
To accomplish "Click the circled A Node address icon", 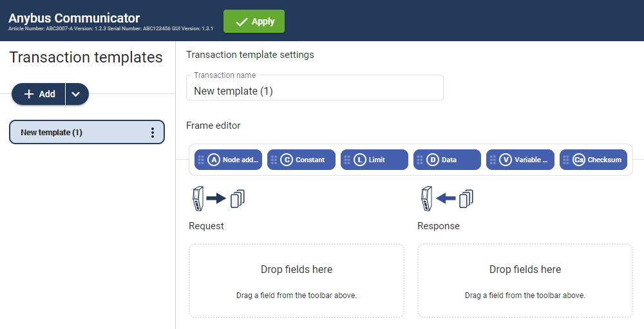I will [214, 160].
